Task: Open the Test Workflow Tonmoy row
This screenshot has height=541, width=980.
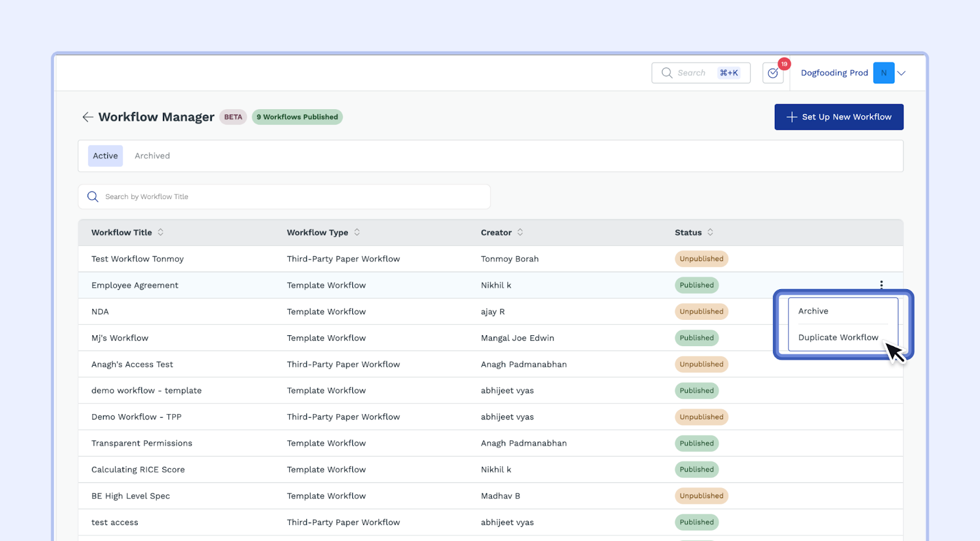Action: click(x=138, y=259)
